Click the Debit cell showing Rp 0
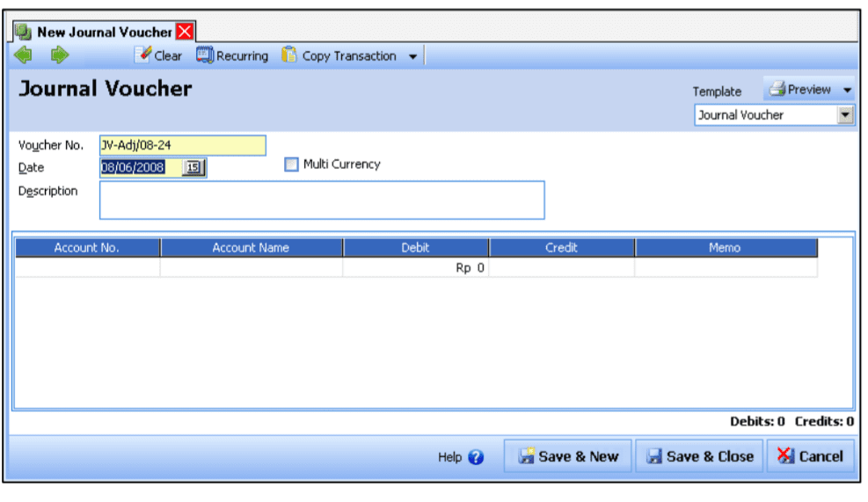 tap(416, 269)
